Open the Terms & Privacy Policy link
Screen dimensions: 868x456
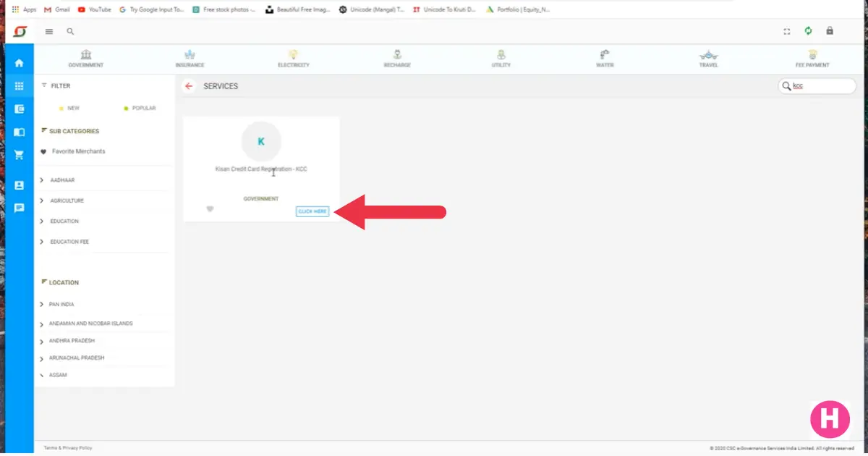pos(69,447)
